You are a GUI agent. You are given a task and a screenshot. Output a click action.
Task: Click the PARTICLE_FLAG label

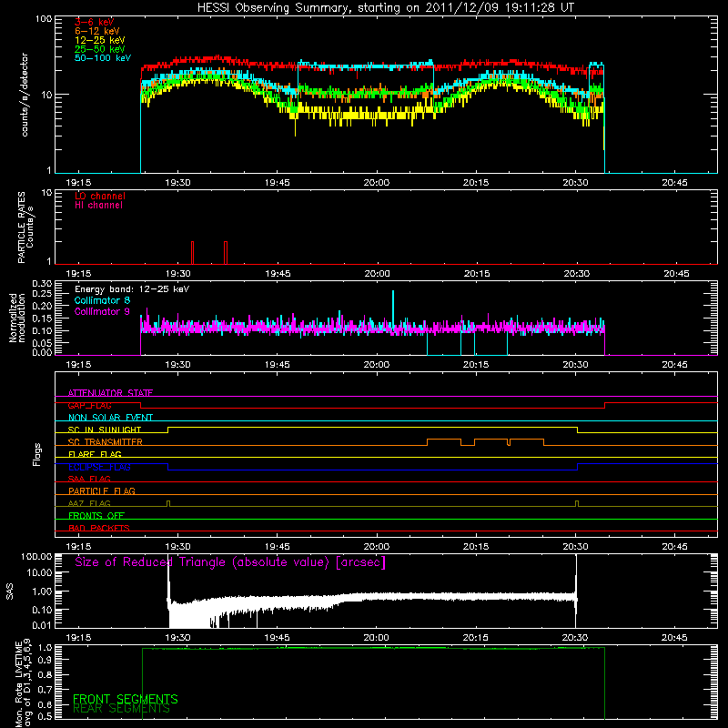pos(102,491)
